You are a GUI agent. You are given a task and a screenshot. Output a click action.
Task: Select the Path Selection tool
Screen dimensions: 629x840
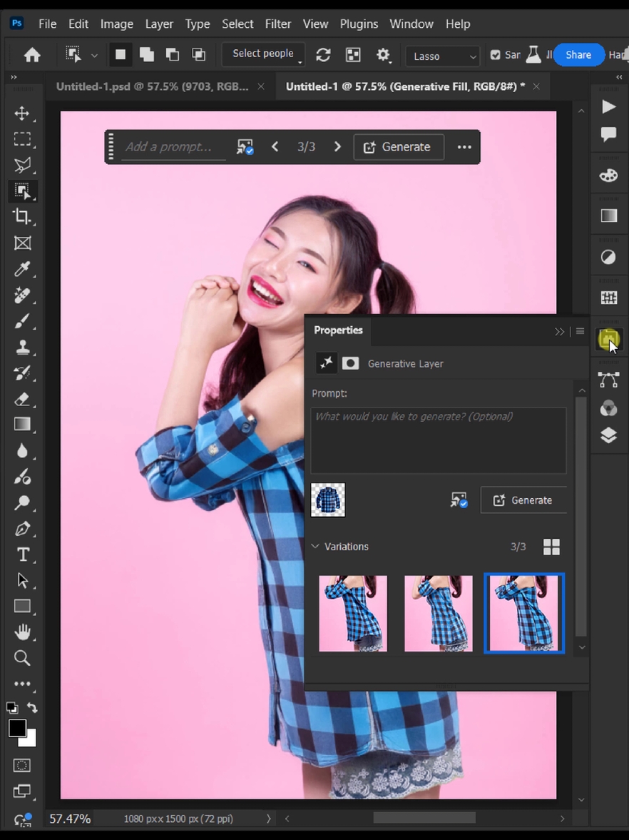coord(22,580)
